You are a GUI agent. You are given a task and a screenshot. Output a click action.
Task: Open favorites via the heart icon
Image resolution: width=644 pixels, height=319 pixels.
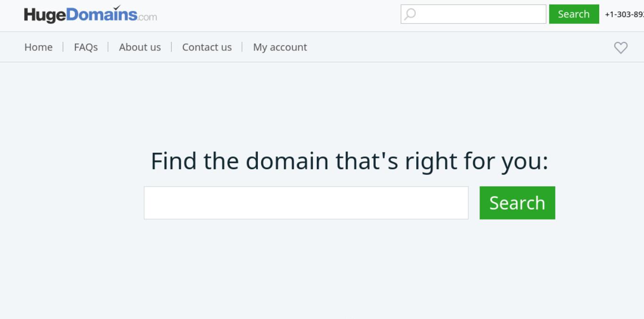pos(621,47)
